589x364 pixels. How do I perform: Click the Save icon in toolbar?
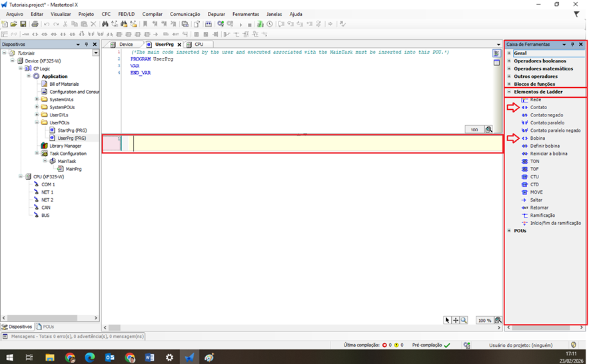coord(23,24)
